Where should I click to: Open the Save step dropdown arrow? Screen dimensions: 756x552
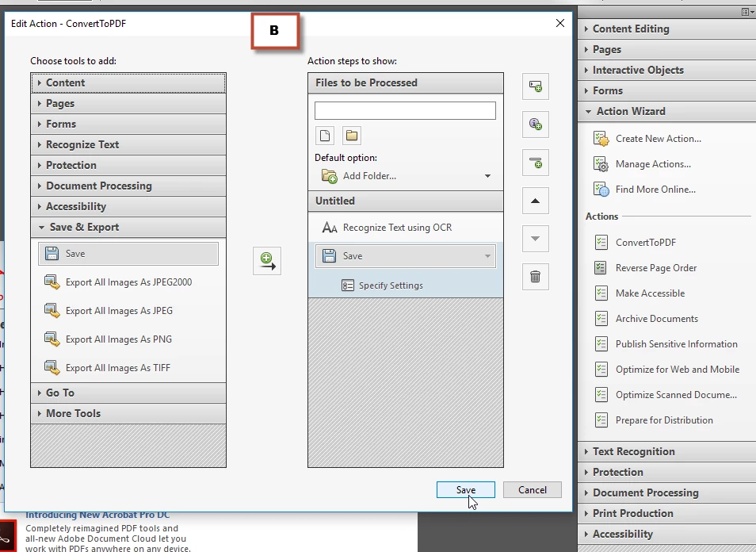click(x=487, y=256)
